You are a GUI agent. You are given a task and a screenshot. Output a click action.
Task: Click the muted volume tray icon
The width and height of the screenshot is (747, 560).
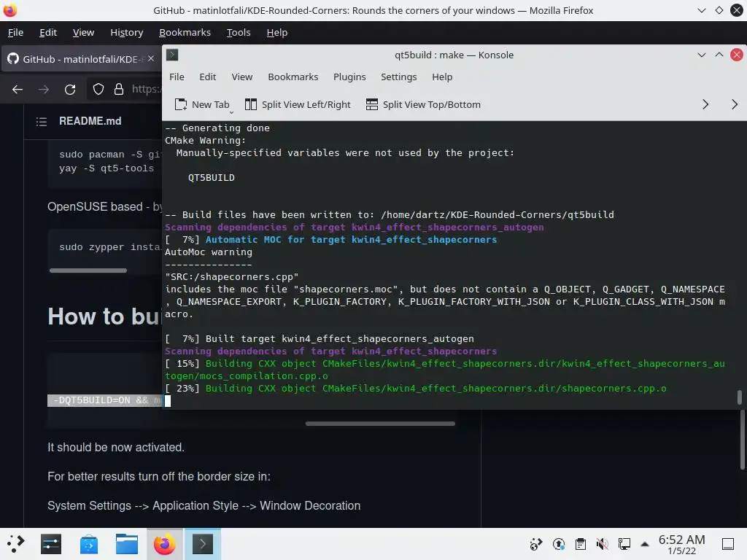(x=602, y=544)
